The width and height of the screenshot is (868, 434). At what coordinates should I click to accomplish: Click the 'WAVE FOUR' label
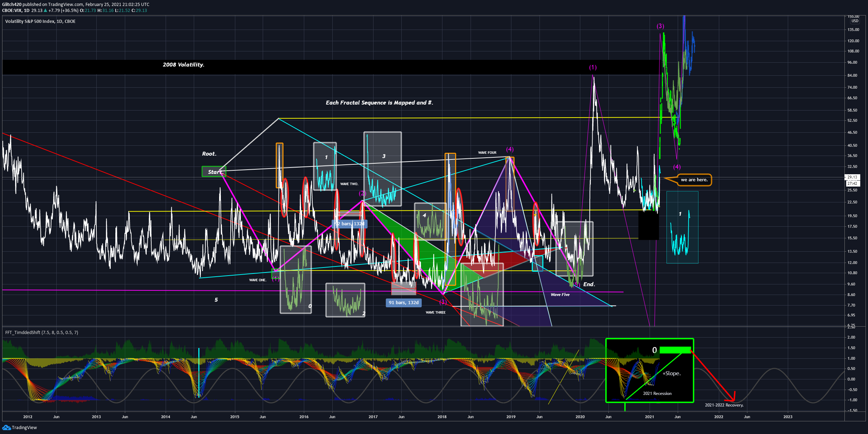coord(487,153)
